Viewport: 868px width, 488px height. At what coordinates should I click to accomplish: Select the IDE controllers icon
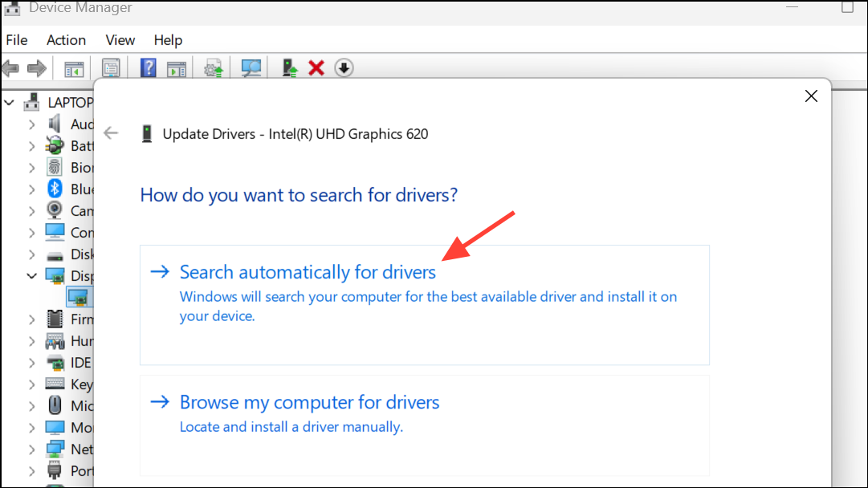55,363
